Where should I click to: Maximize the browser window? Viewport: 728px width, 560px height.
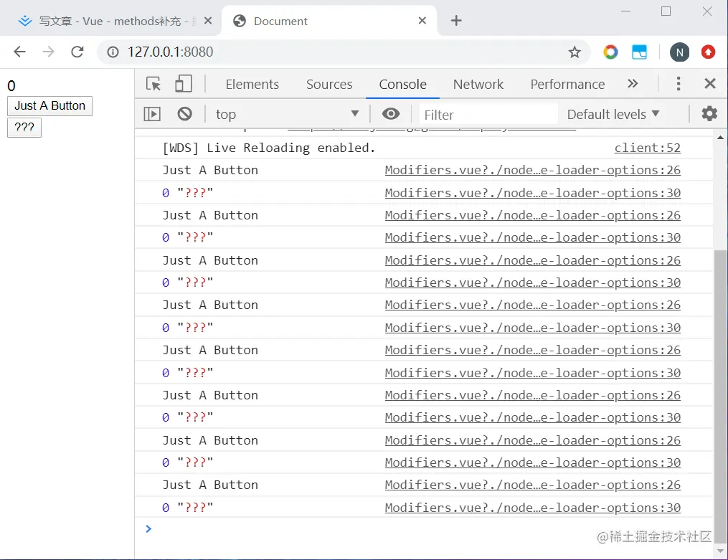click(x=666, y=11)
